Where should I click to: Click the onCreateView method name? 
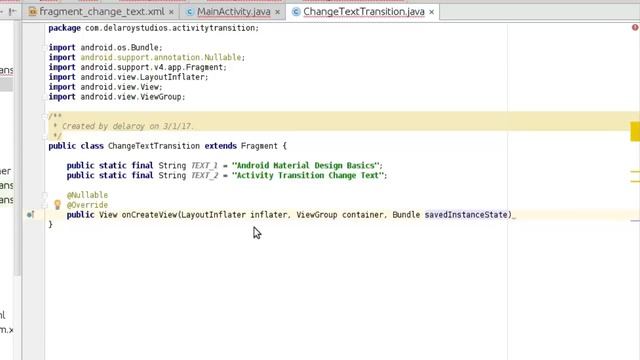click(x=149, y=215)
